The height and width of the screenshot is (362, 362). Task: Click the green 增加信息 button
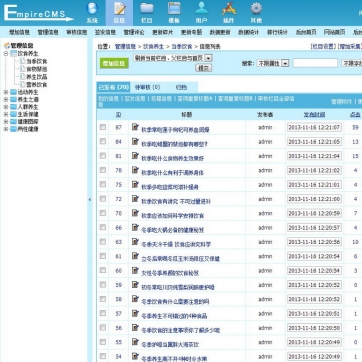pyautogui.click(x=114, y=63)
